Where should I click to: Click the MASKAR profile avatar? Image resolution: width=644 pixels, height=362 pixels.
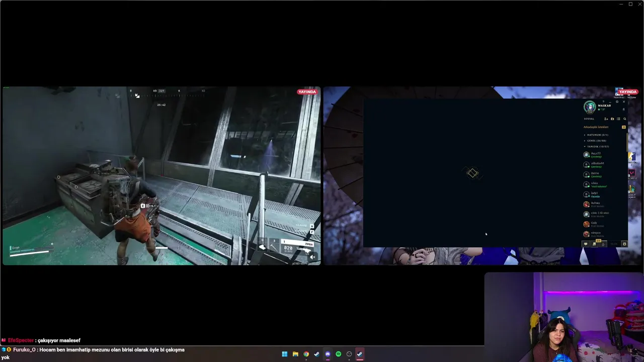coord(590,107)
